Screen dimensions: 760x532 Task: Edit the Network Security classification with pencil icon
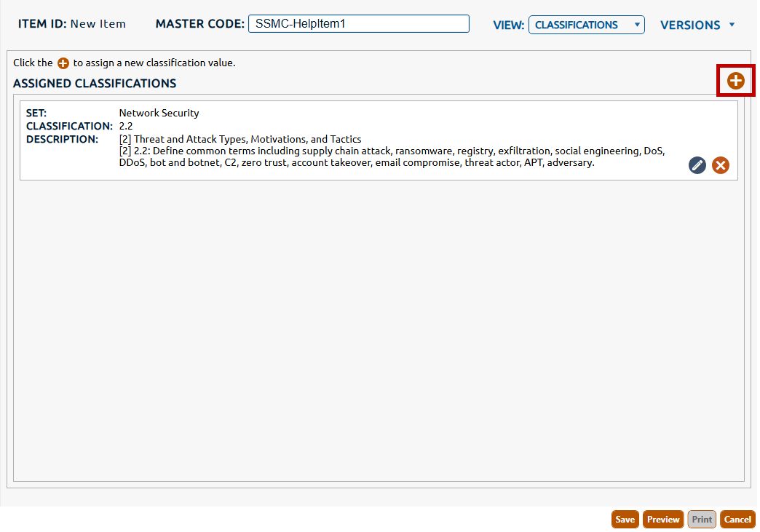coord(697,165)
